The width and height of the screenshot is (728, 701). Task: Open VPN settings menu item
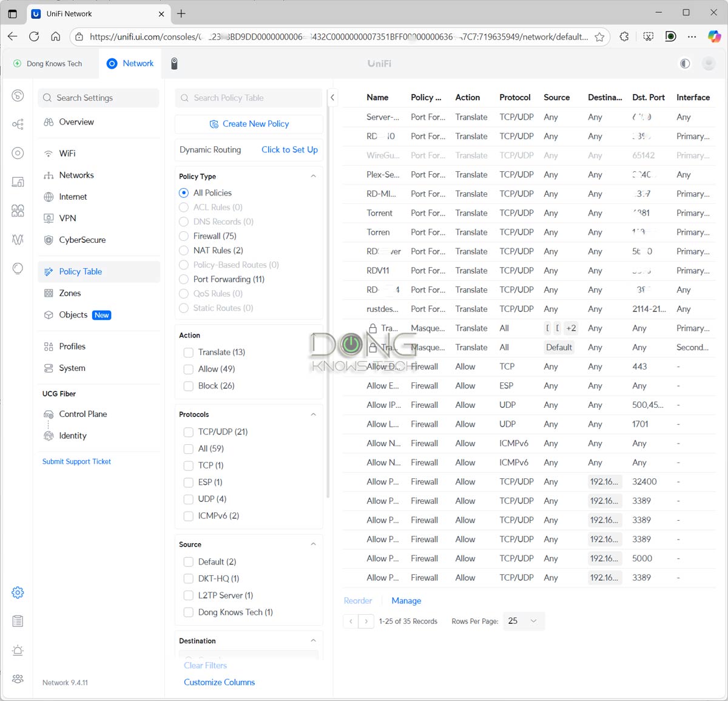[98, 218]
